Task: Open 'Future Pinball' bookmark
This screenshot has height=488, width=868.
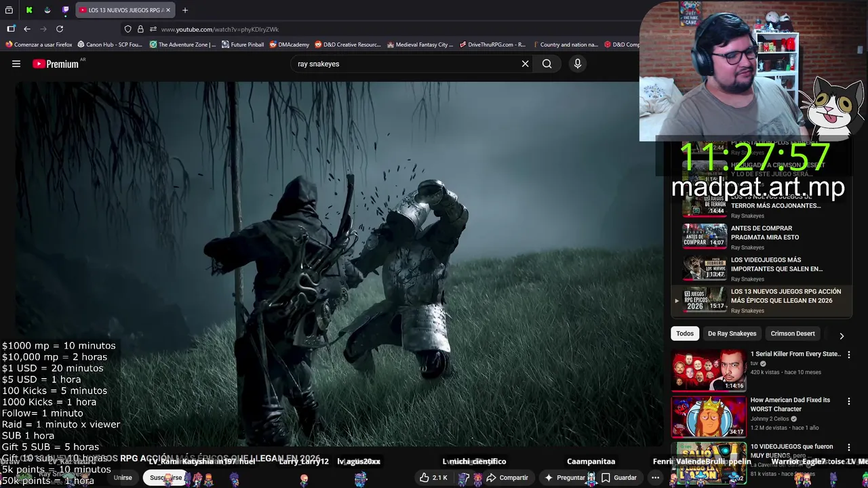Action: pos(243,45)
